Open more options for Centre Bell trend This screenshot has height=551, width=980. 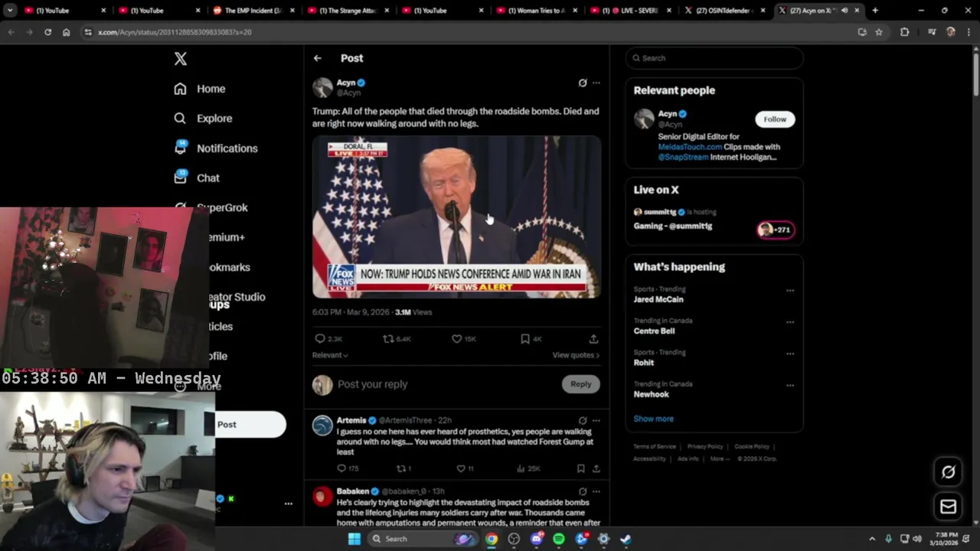790,322
